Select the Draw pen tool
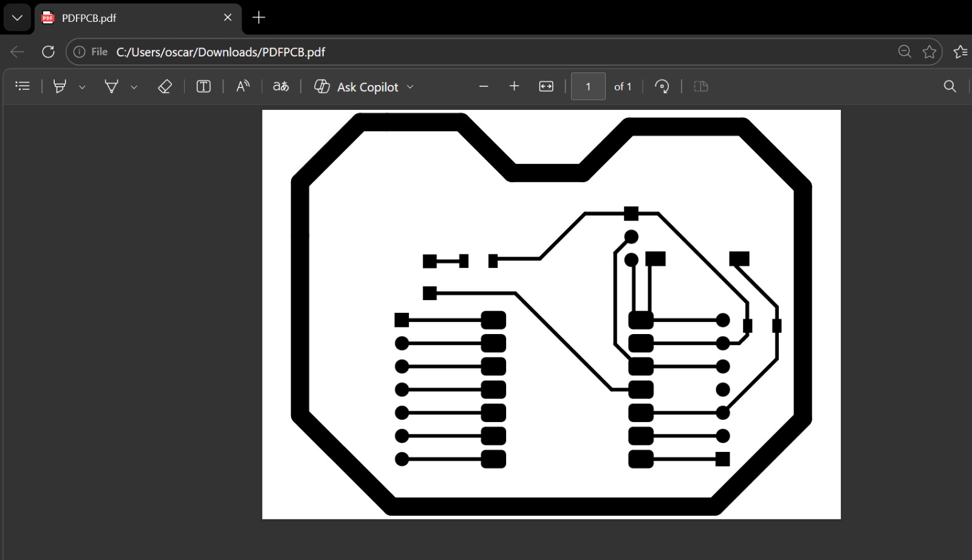The height and width of the screenshot is (560, 972). 111,86
